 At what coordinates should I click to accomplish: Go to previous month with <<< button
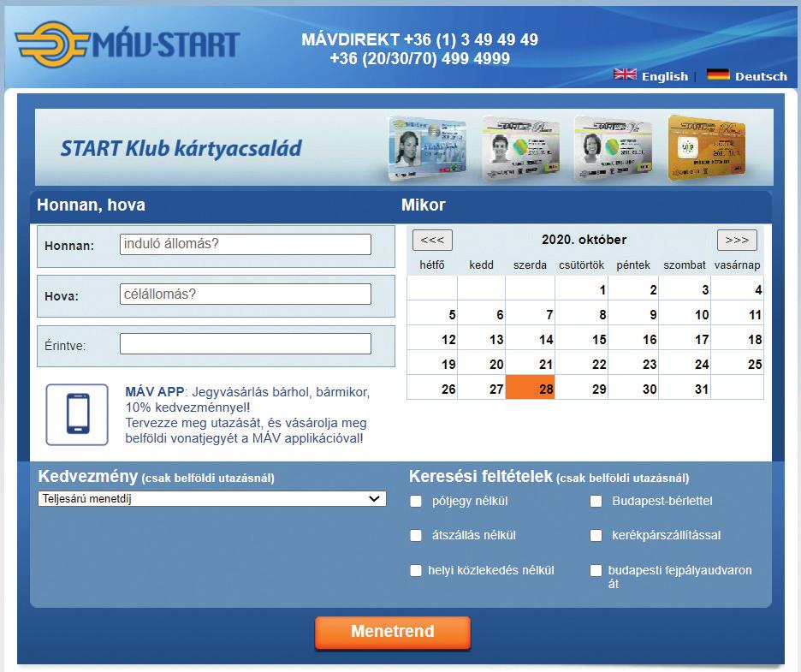click(432, 241)
